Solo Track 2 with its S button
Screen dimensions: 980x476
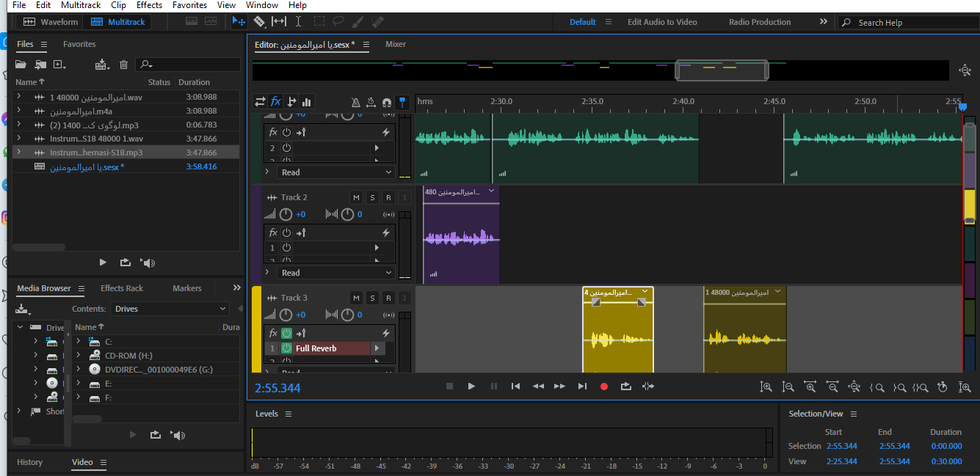tap(372, 197)
